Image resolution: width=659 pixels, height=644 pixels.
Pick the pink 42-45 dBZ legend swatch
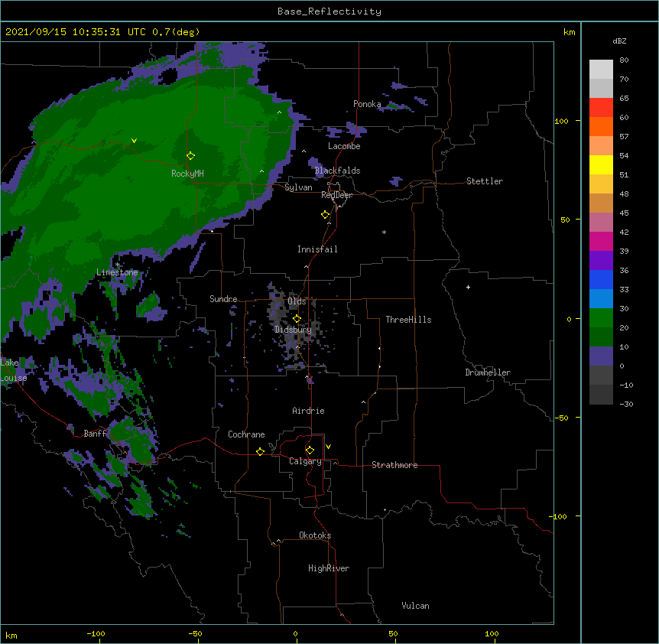coord(601,222)
